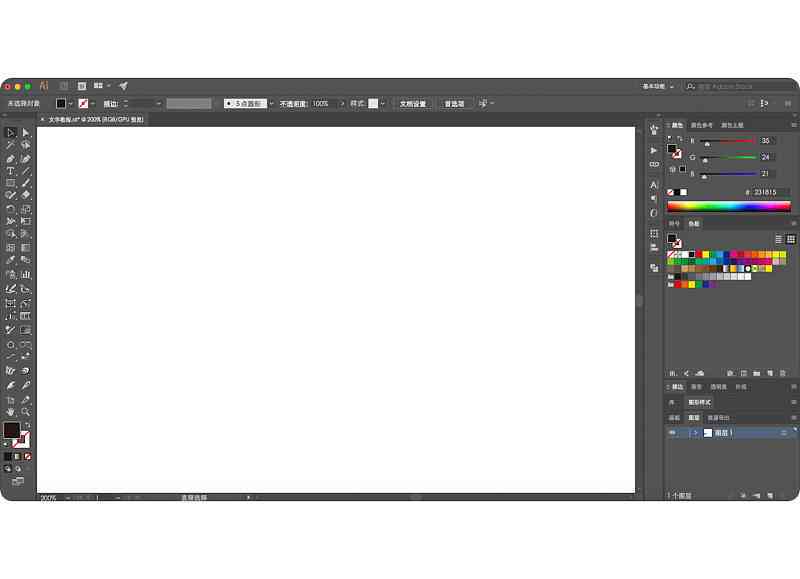
Task: Switch to the Symbols tab
Action: tap(674, 223)
